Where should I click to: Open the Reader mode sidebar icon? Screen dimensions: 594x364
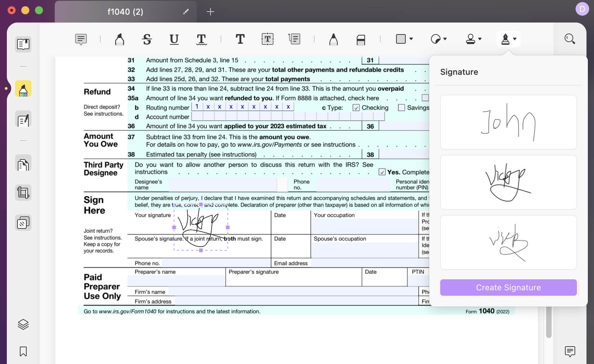pyautogui.click(x=23, y=44)
